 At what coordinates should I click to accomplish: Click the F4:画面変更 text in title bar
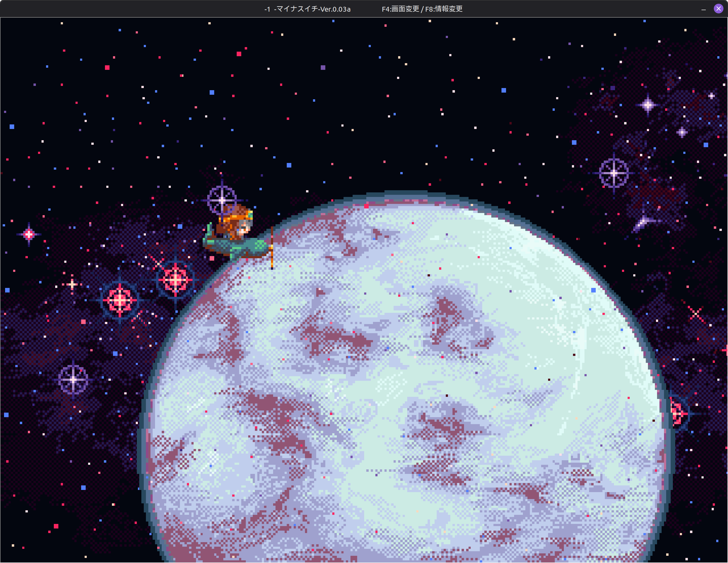(400, 9)
